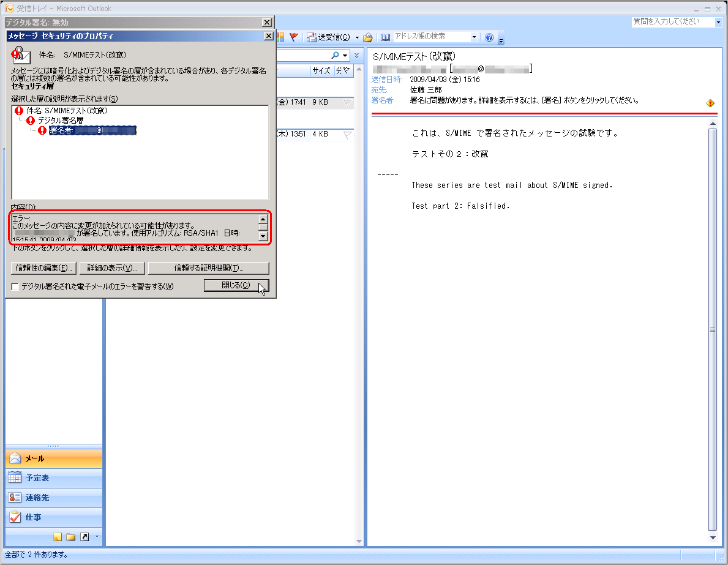Image resolution: width=728 pixels, height=565 pixels.
Task: Click the signature warning icon in reading pane
Action: (x=710, y=103)
